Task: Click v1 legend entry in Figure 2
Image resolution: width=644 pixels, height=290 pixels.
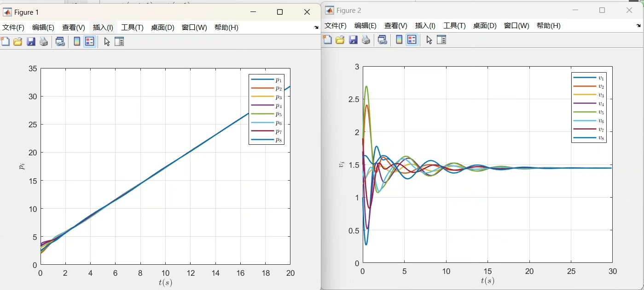Action: 589,78
